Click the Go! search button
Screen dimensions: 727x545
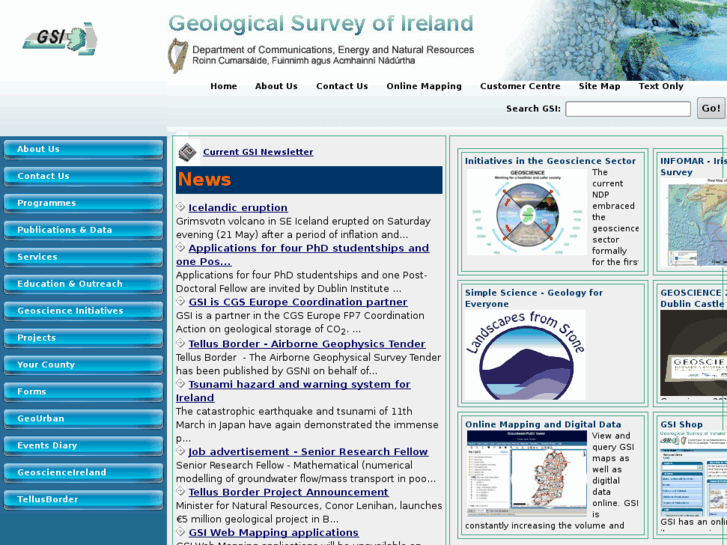point(711,108)
